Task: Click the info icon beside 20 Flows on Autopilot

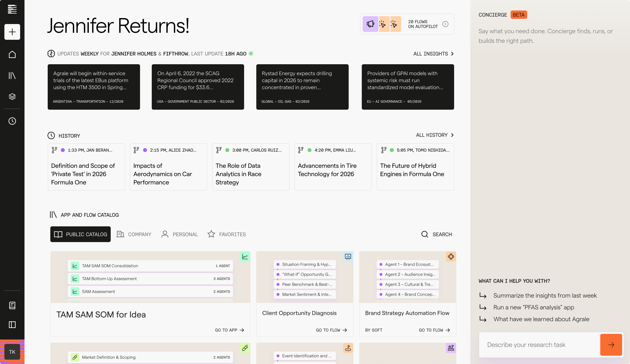Action: (x=445, y=24)
